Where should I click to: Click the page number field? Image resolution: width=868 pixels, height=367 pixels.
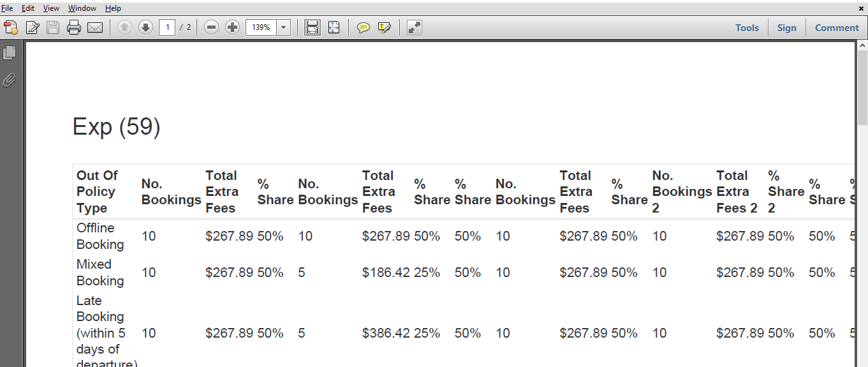[x=167, y=27]
